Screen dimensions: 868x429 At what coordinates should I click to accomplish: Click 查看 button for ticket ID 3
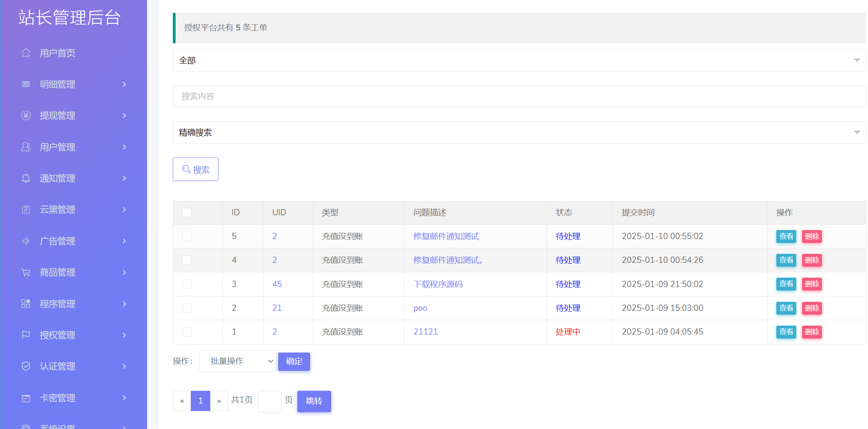click(x=786, y=284)
